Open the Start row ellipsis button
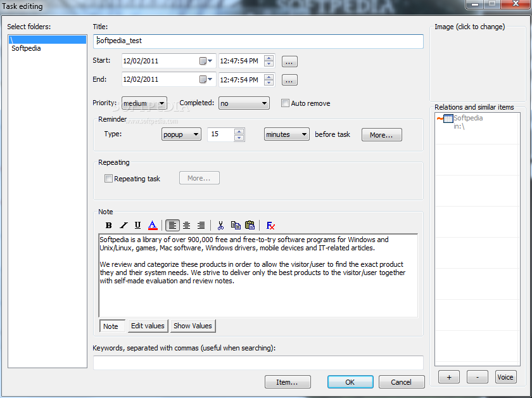 coord(289,61)
